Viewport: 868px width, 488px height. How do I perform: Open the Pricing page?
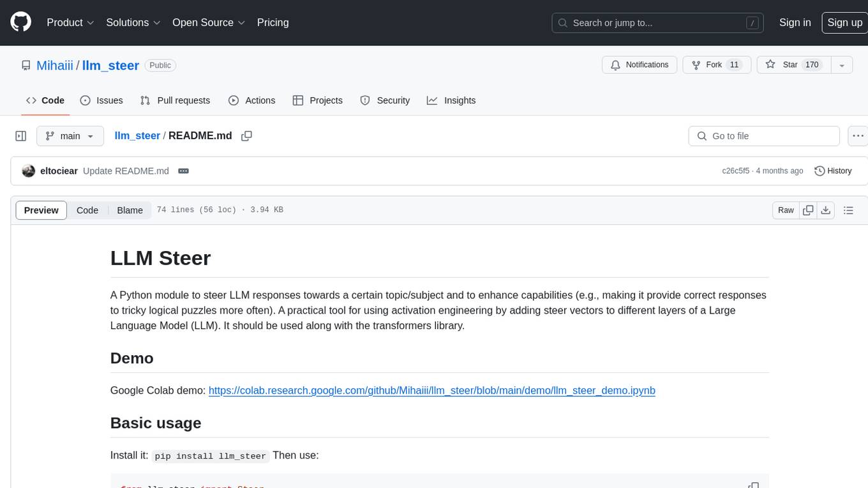[273, 22]
